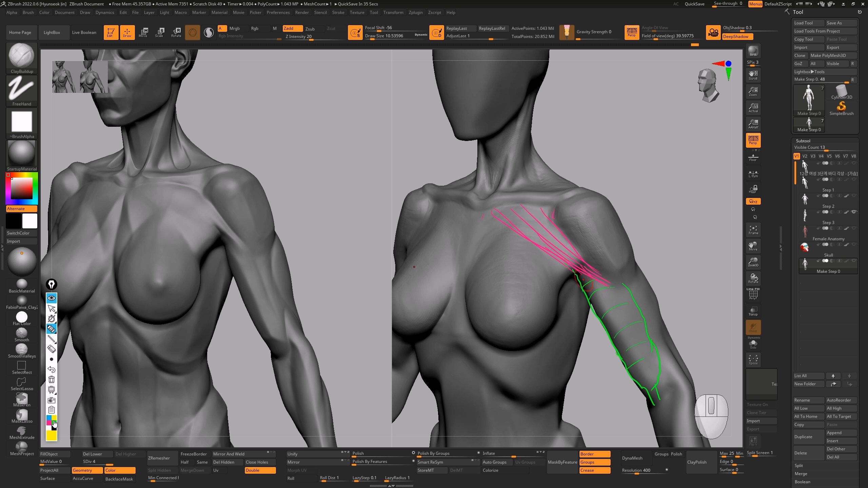This screenshot has height=488, width=868.
Task: Toggle the Floor grid icon
Action: [x=753, y=157]
